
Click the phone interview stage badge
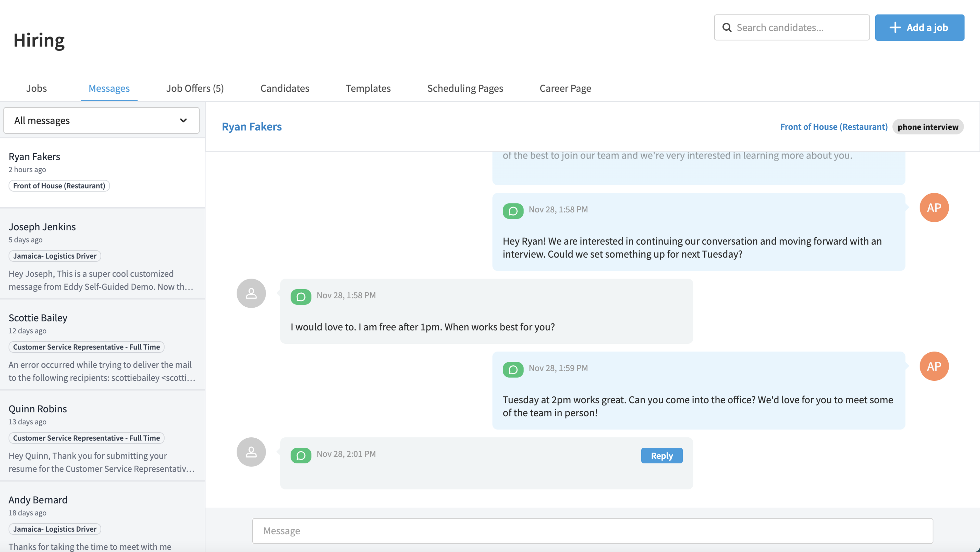tap(928, 127)
